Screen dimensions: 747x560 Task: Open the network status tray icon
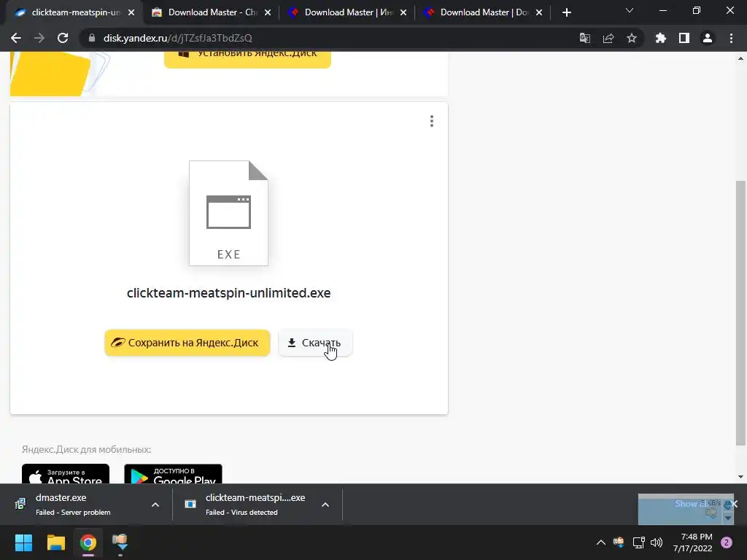638,542
